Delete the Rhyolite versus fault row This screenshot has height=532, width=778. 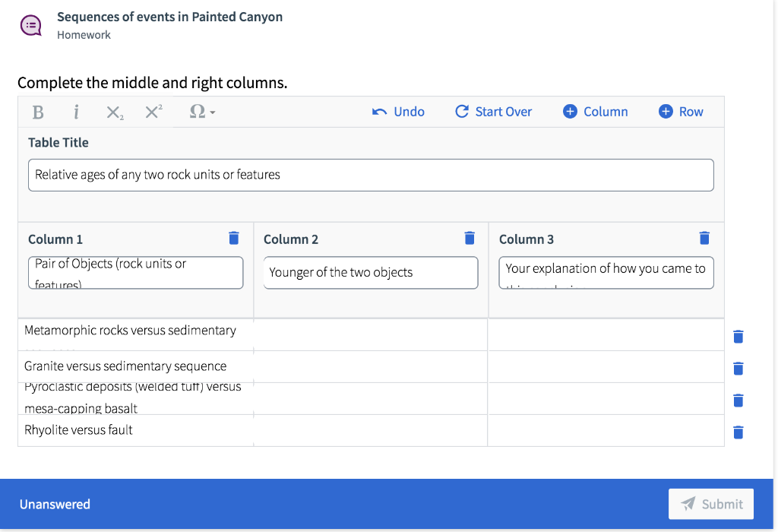(x=738, y=432)
